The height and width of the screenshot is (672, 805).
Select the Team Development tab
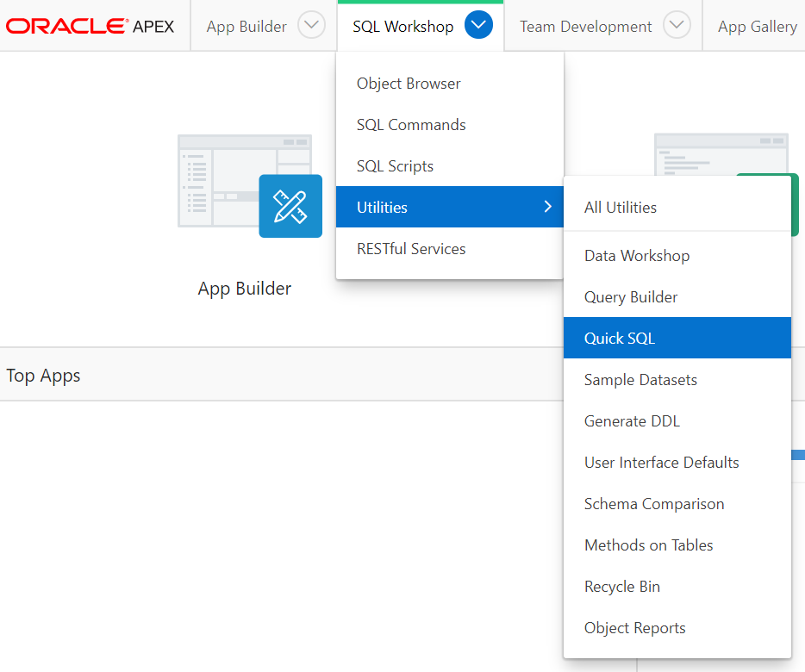coord(585,27)
